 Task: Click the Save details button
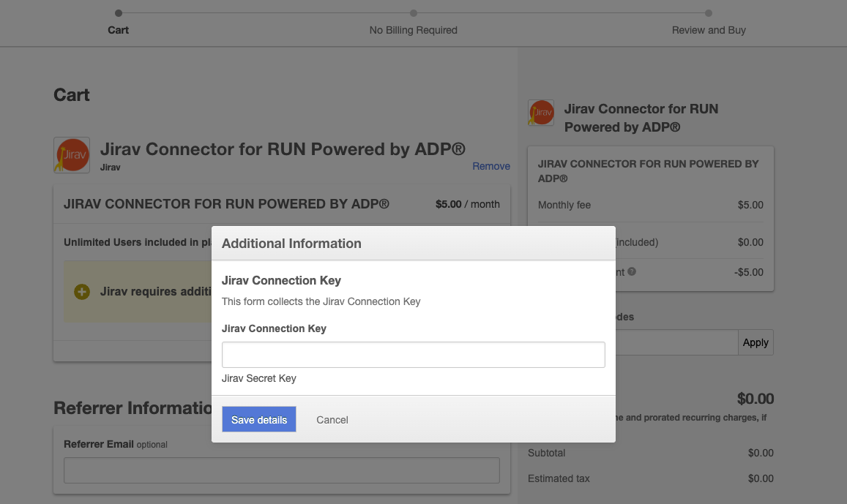click(x=258, y=419)
